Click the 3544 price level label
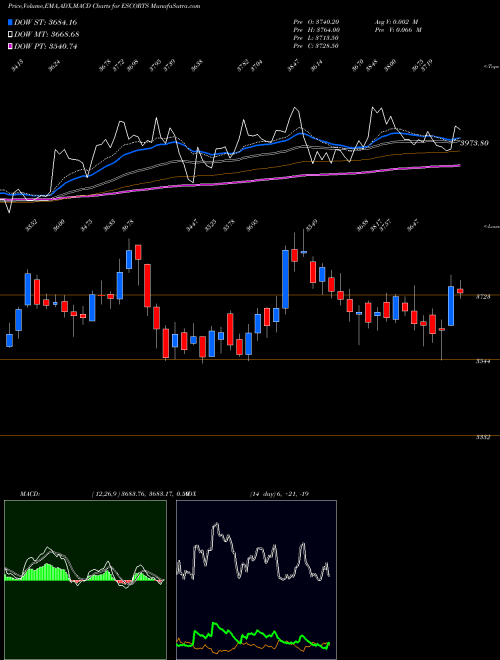 point(482,361)
